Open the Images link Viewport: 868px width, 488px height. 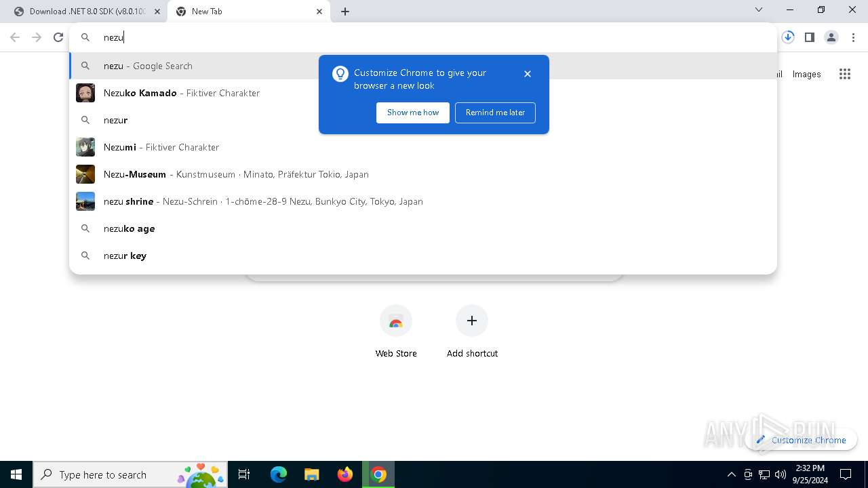coord(806,74)
